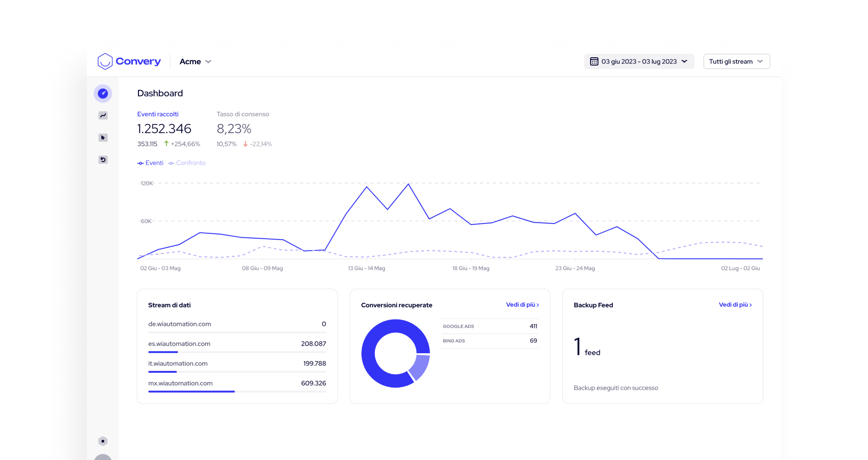Image resolution: width=868 pixels, height=460 pixels.
Task: Click the es.wiautomation.com stream row
Action: point(237,344)
